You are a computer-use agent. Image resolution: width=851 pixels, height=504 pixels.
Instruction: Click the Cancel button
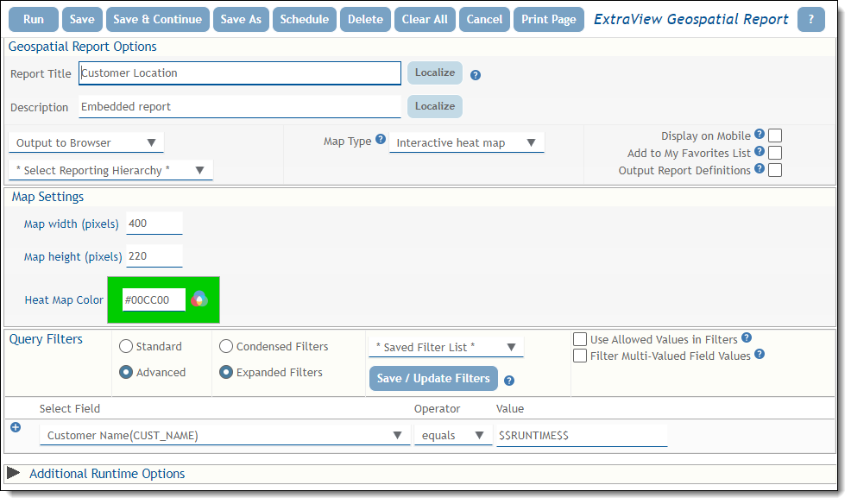(485, 20)
